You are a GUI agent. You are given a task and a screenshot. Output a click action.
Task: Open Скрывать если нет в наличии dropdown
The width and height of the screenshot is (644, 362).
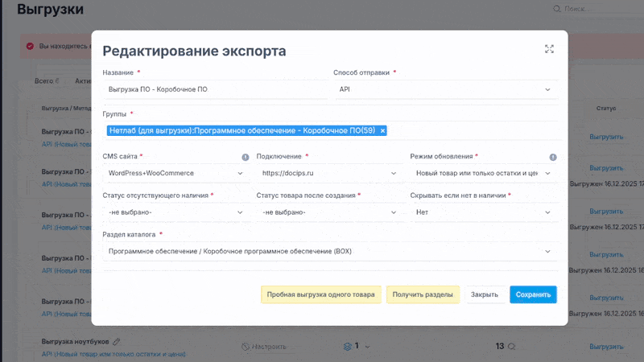click(482, 212)
